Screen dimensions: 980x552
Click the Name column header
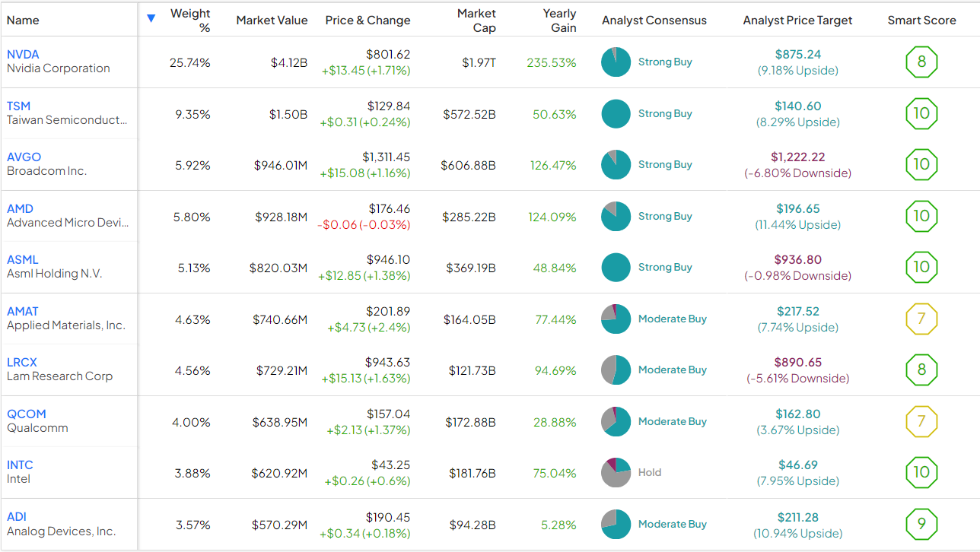[23, 21]
